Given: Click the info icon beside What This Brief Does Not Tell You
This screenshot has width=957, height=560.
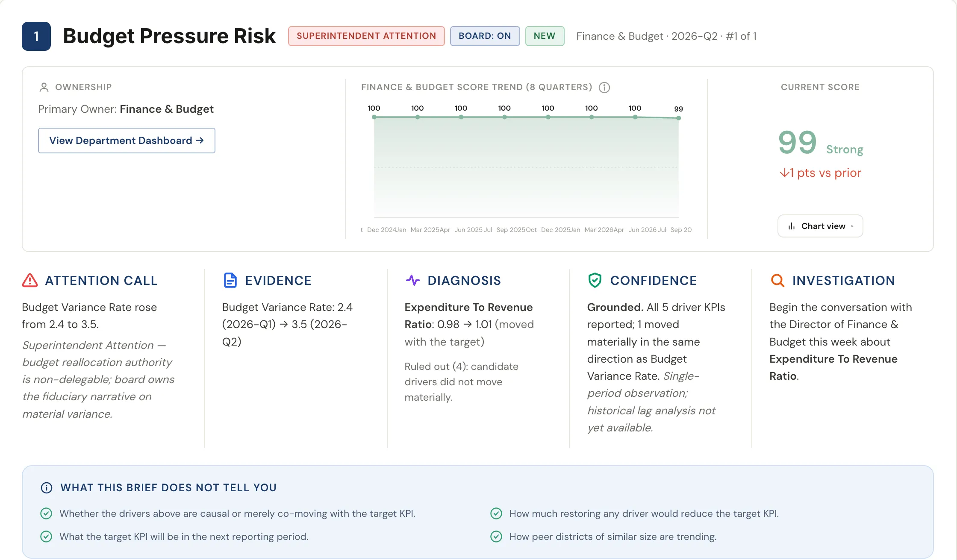Looking at the screenshot, I should [46, 488].
